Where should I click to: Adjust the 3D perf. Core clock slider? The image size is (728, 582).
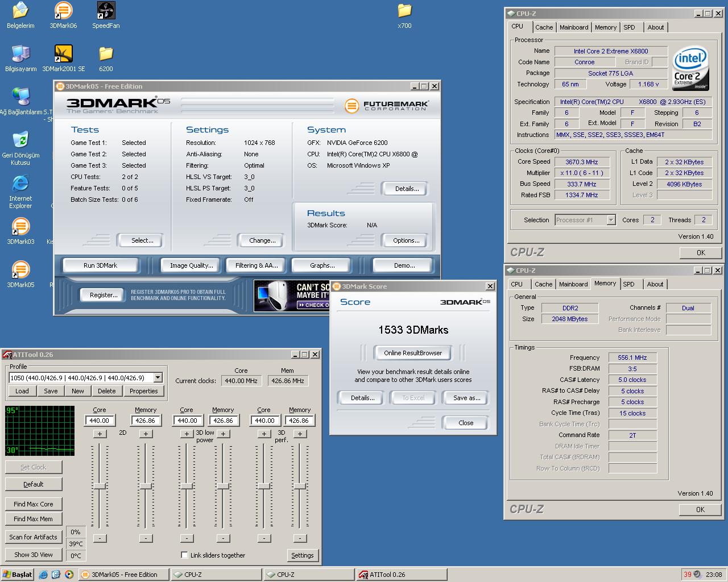coord(264,487)
